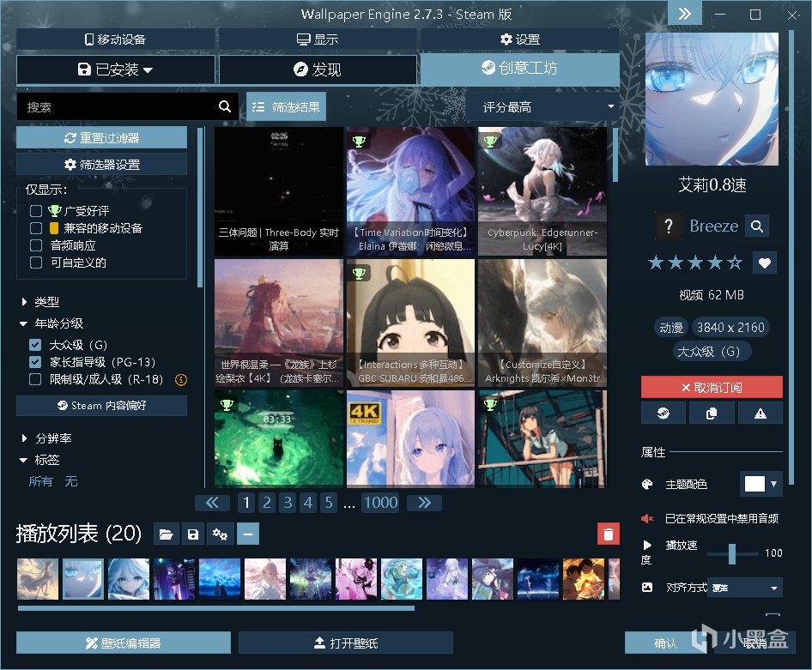
Task: Enable 限制级/成人级 (R-18) checkbox
Action: tap(35, 379)
